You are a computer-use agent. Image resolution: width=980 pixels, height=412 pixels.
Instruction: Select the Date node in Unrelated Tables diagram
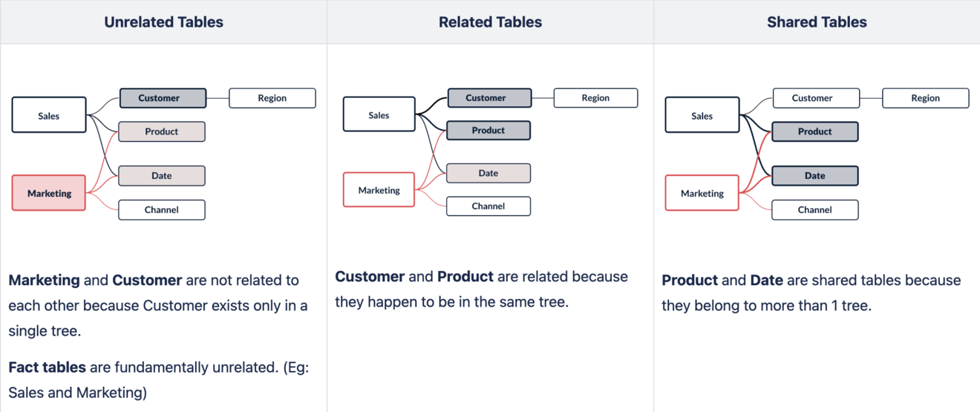(x=162, y=176)
